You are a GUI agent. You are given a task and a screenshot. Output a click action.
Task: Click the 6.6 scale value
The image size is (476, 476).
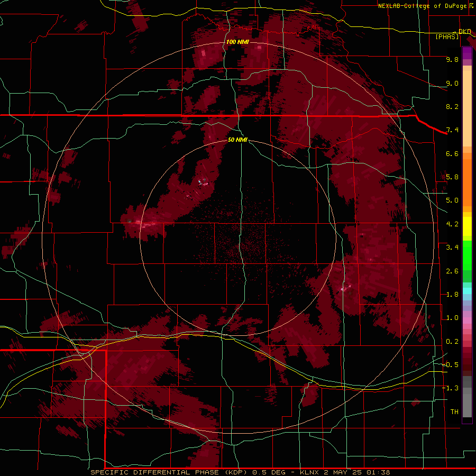click(452, 153)
